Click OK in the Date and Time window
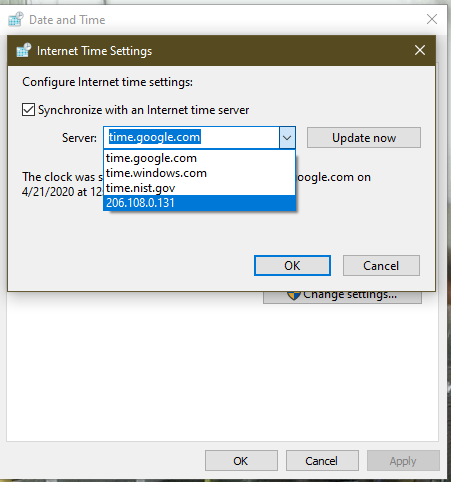Viewport: 451px width, 482px height. tap(241, 461)
